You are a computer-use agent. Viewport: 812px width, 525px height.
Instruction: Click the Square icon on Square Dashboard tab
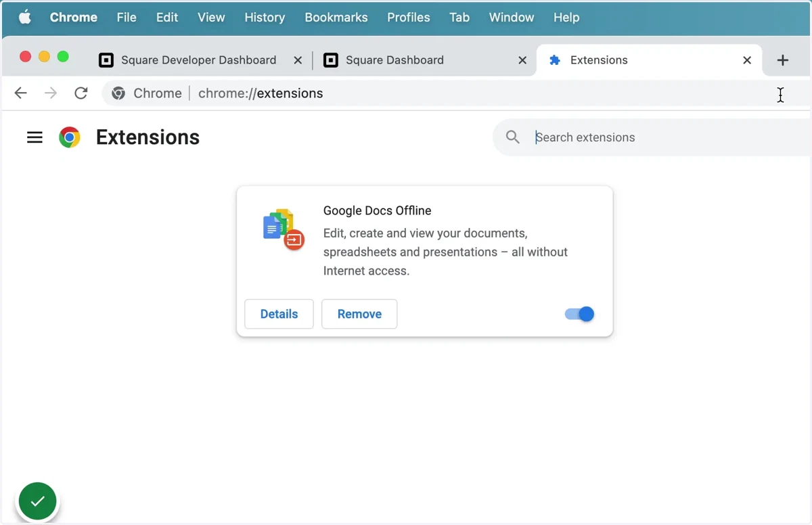pos(331,60)
